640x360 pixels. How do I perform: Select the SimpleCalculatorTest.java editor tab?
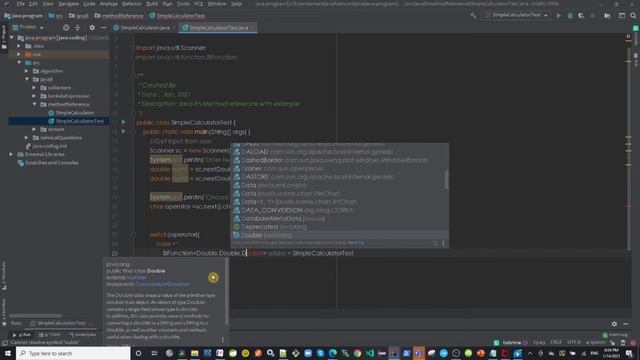[x=218, y=28]
